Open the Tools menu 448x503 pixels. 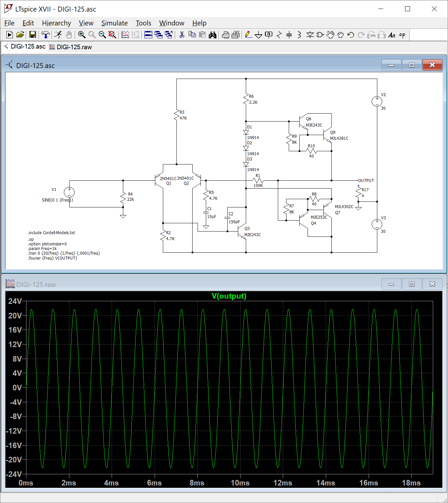143,23
